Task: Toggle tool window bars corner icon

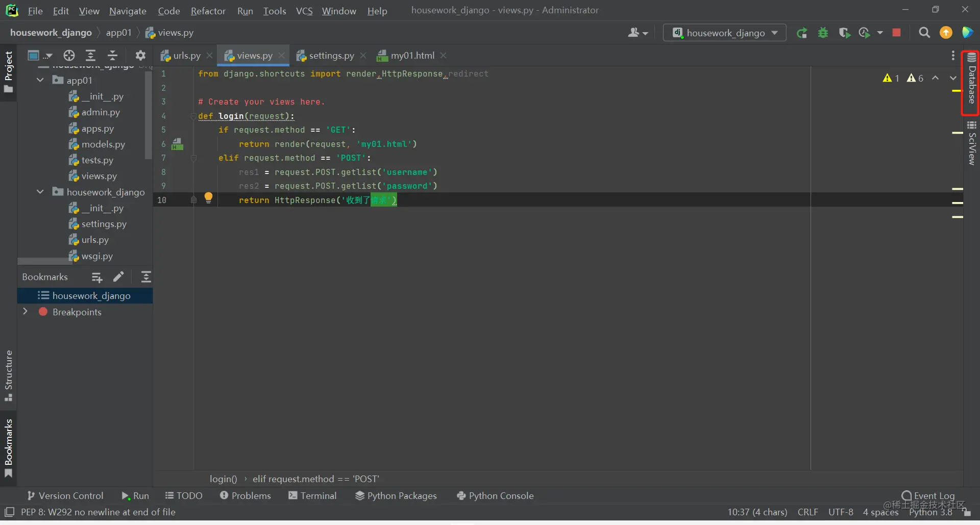Action: 9,512
